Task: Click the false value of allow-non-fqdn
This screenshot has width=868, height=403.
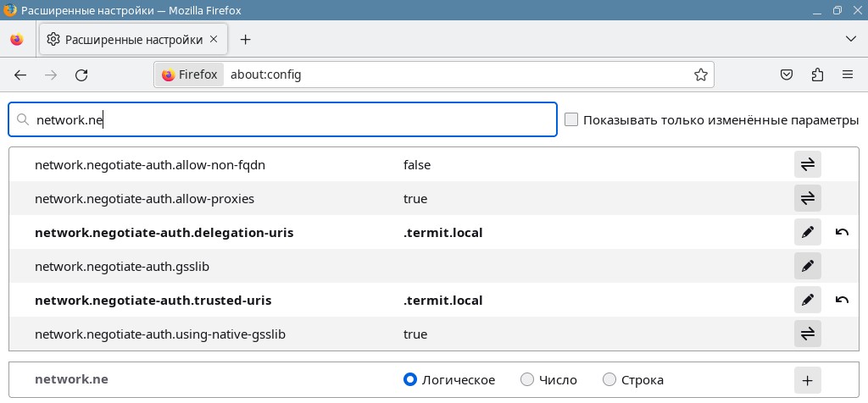Action: click(417, 165)
